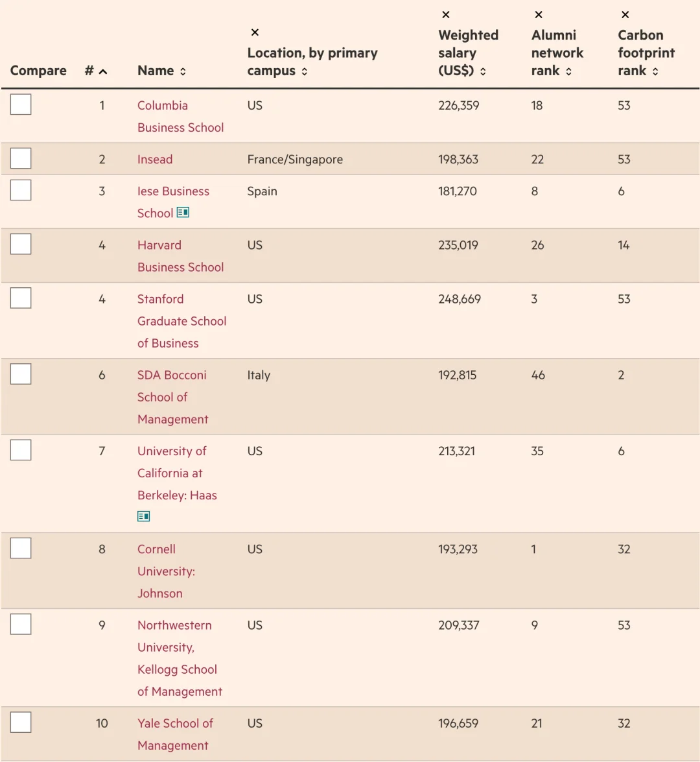This screenshot has height=762, width=700.
Task: Sort by Carbon footprint rank
Action: (x=655, y=71)
